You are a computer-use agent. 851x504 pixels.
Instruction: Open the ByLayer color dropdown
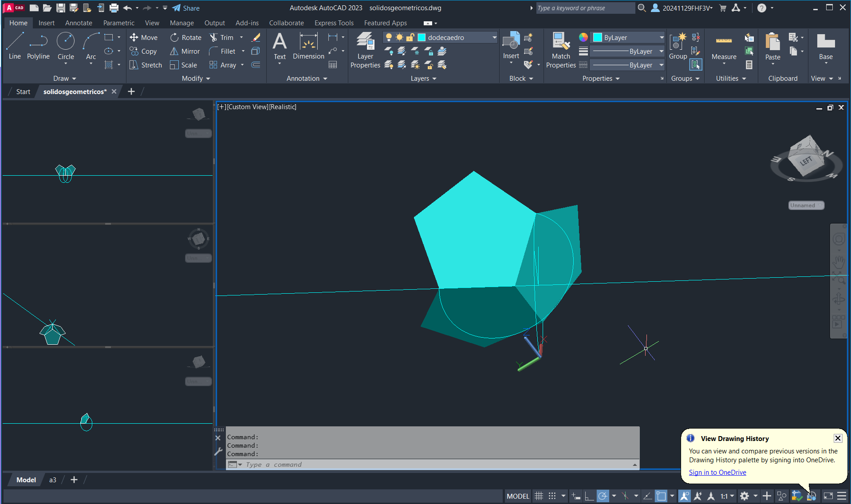click(x=662, y=38)
